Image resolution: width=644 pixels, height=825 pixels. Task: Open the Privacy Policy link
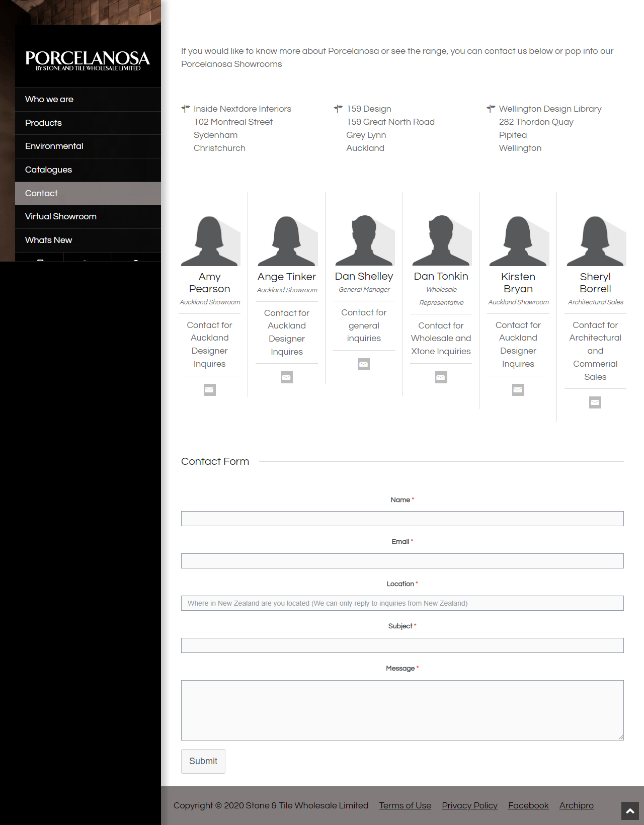469,805
